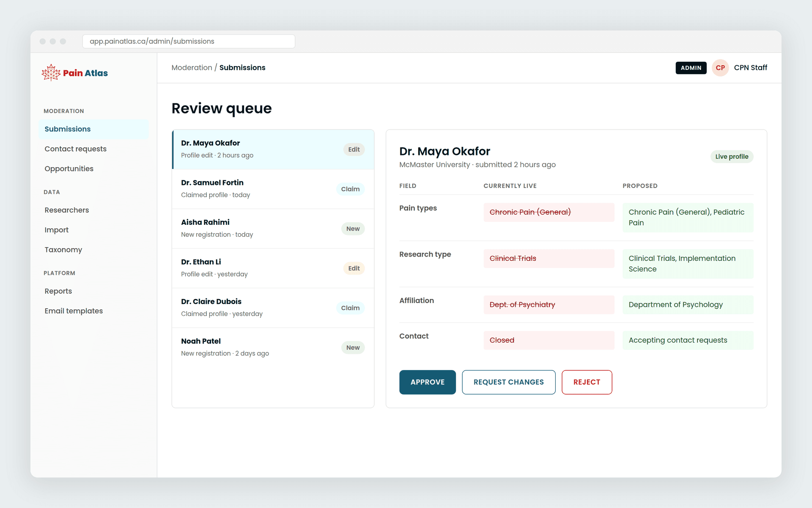812x508 pixels.
Task: Click proposed 'Department of Psychology' value
Action: [688, 305]
